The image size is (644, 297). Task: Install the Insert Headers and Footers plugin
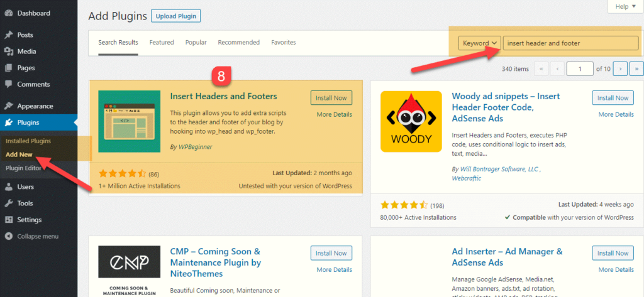[331, 98]
